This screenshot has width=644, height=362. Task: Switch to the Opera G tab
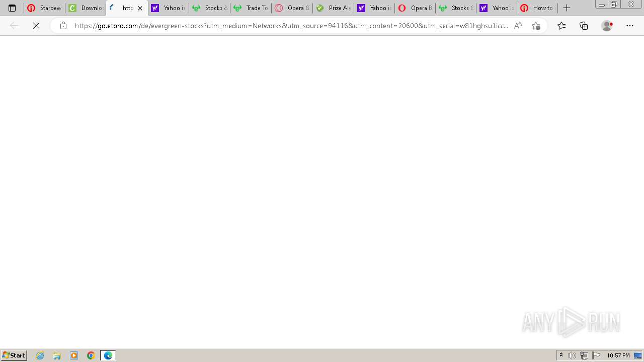pos(292,8)
